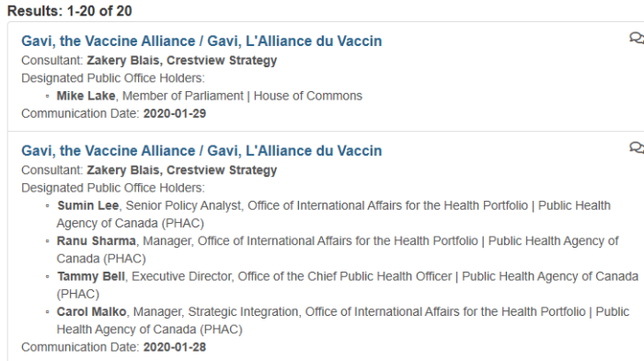644x361 pixels.
Task: Select the name Sumin Lee
Action: click(88, 205)
